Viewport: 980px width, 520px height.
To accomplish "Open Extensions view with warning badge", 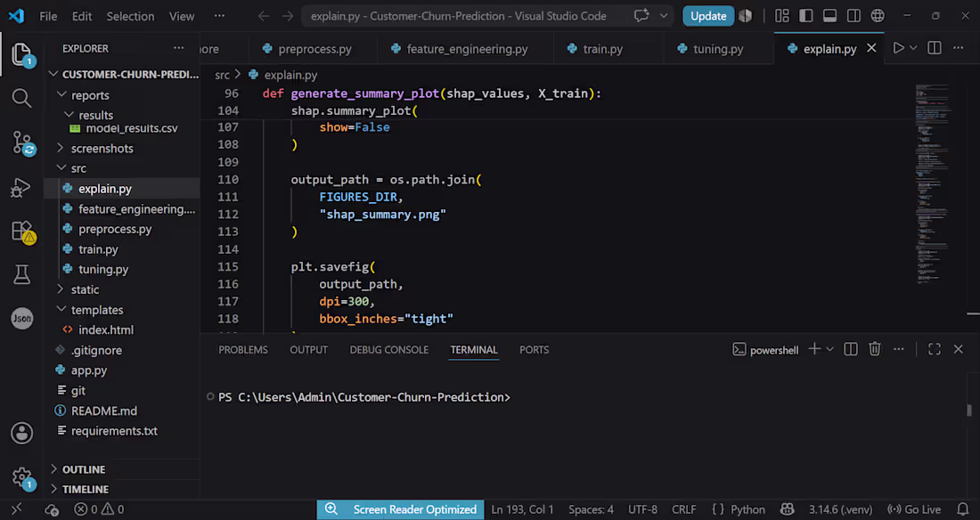I will 22,232.
